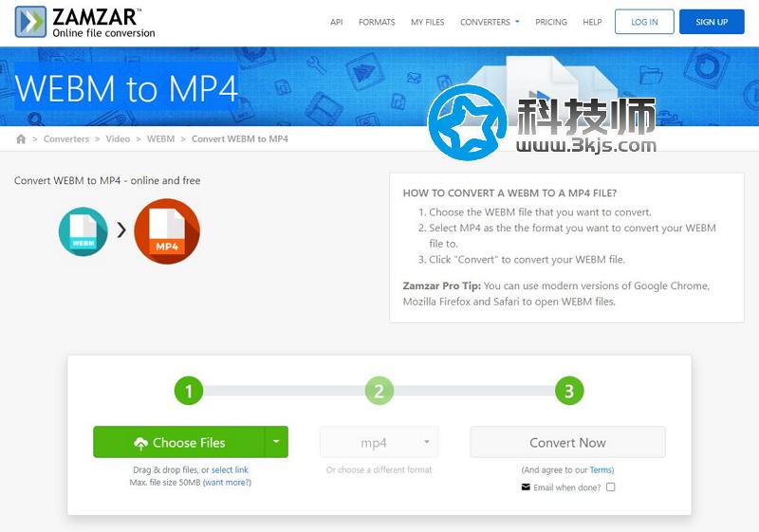
Task: Click the Convert WEBM to MP4 - online and free text
Action: (107, 180)
